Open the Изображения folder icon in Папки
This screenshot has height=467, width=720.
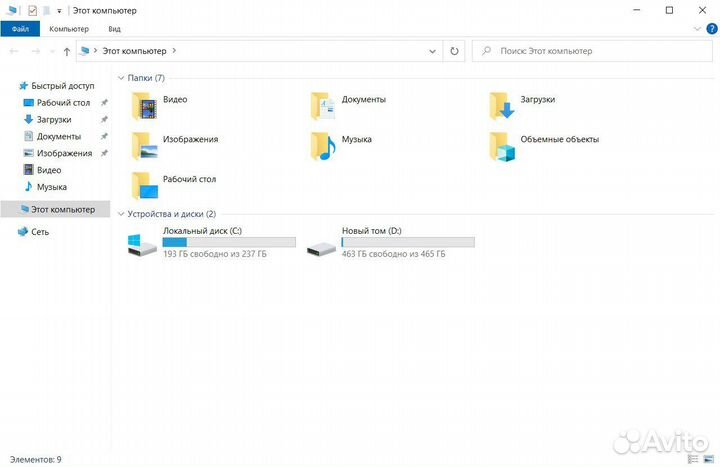click(145, 146)
